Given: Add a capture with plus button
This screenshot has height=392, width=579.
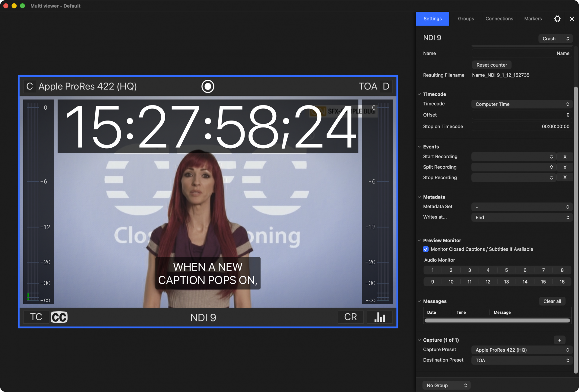Looking at the screenshot, I should [559, 340].
